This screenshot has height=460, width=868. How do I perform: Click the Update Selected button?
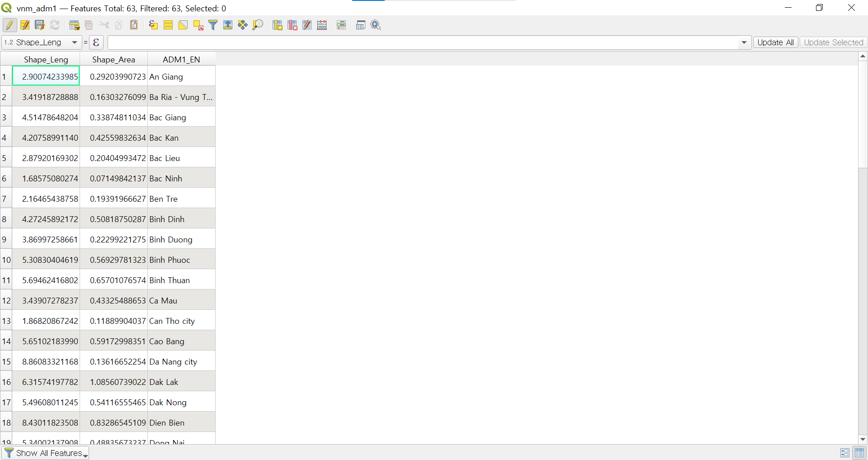(834, 43)
